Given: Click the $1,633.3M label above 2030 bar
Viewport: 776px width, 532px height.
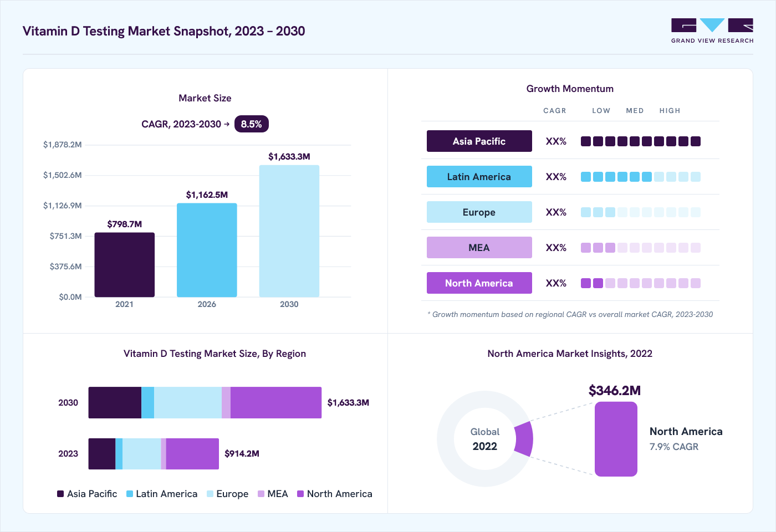Looking at the screenshot, I should pyautogui.click(x=289, y=156).
